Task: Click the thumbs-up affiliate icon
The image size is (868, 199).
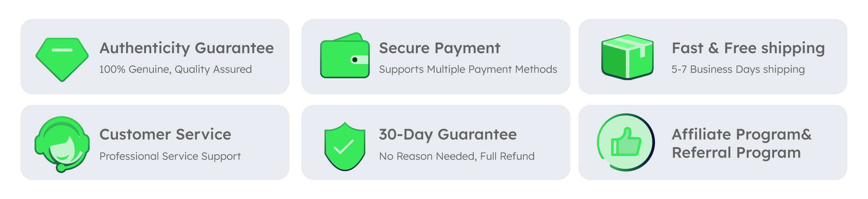Action: (626, 142)
